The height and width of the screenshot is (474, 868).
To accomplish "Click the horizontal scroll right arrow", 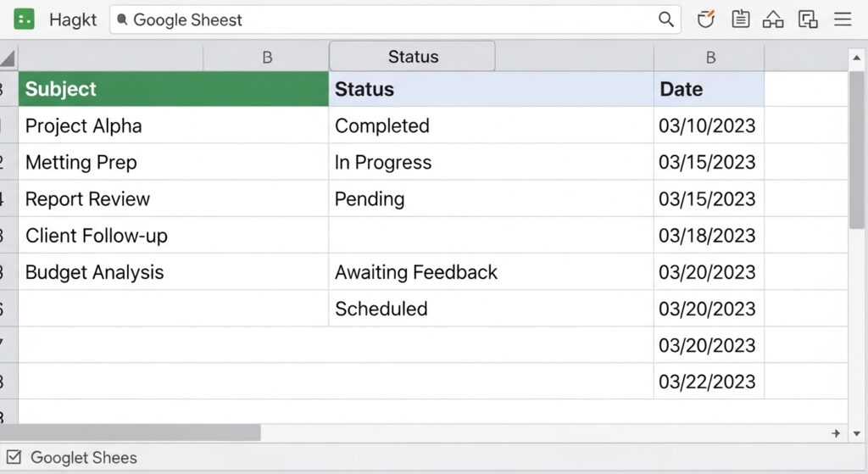I will tap(836, 433).
